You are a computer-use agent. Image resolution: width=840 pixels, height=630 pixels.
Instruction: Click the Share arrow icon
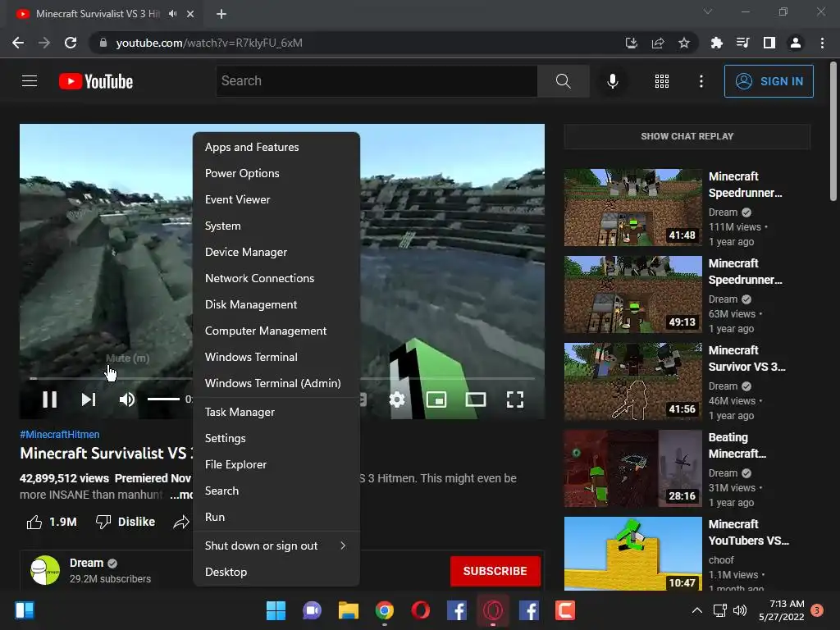click(181, 522)
